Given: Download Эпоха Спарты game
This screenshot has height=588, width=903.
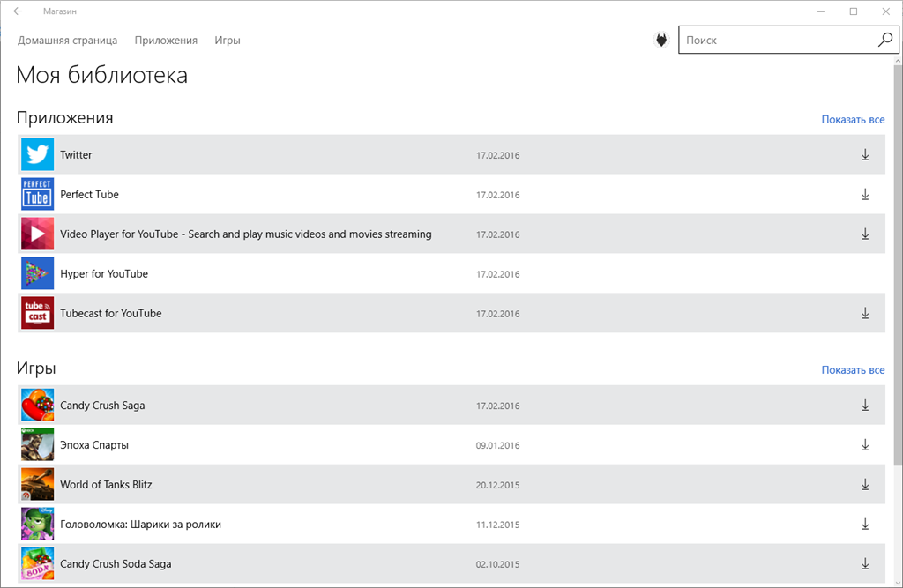Looking at the screenshot, I should click(865, 444).
